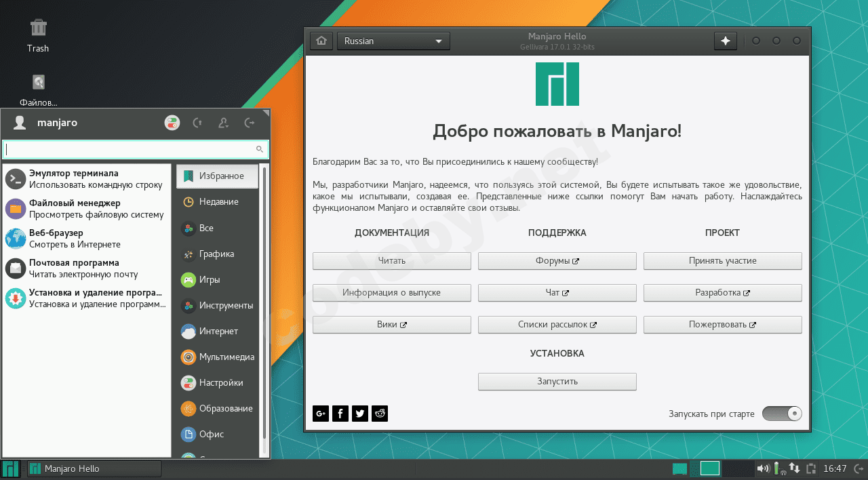Viewport: 868px width, 480px height.
Task: Open the Reddit social icon
Action: (380, 414)
